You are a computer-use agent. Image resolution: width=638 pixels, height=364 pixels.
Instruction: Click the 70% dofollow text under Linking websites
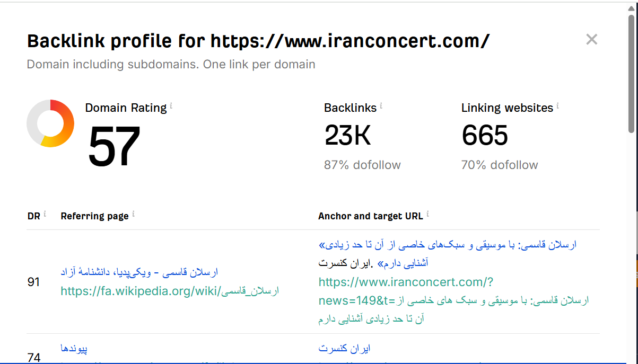500,165
